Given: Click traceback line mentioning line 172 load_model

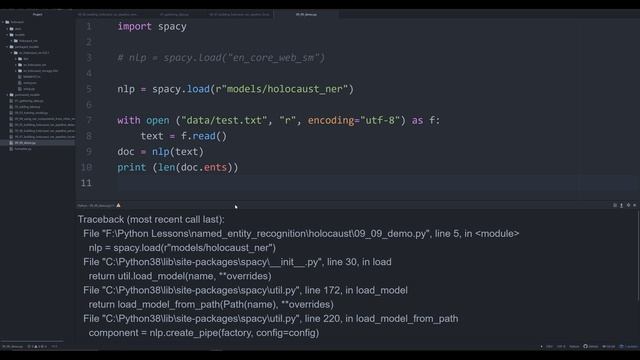Looking at the screenshot, I should 245,290.
